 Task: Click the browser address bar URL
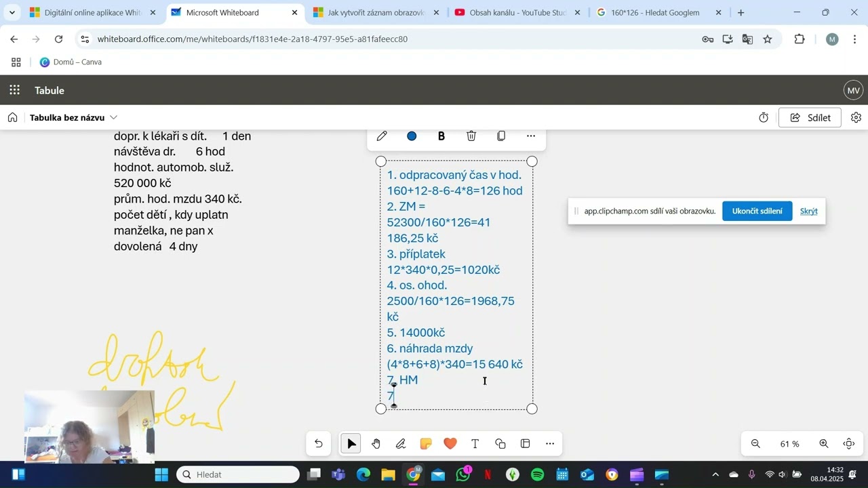(x=252, y=39)
